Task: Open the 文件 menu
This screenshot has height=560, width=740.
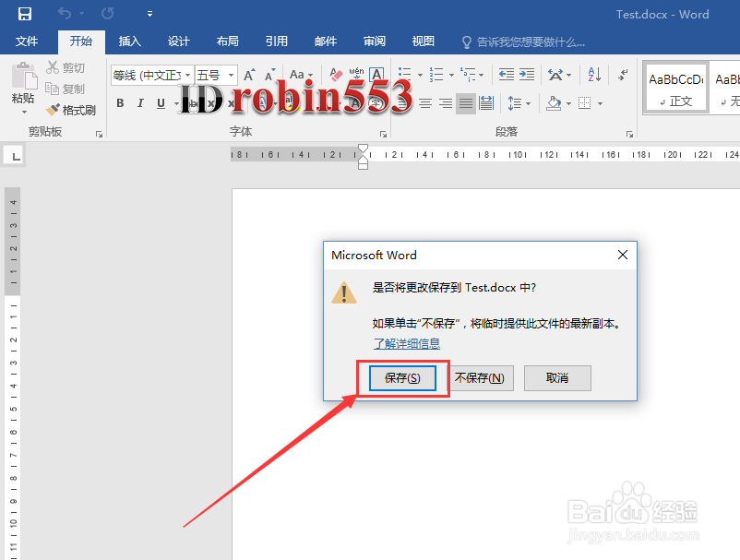Action: click(x=28, y=41)
